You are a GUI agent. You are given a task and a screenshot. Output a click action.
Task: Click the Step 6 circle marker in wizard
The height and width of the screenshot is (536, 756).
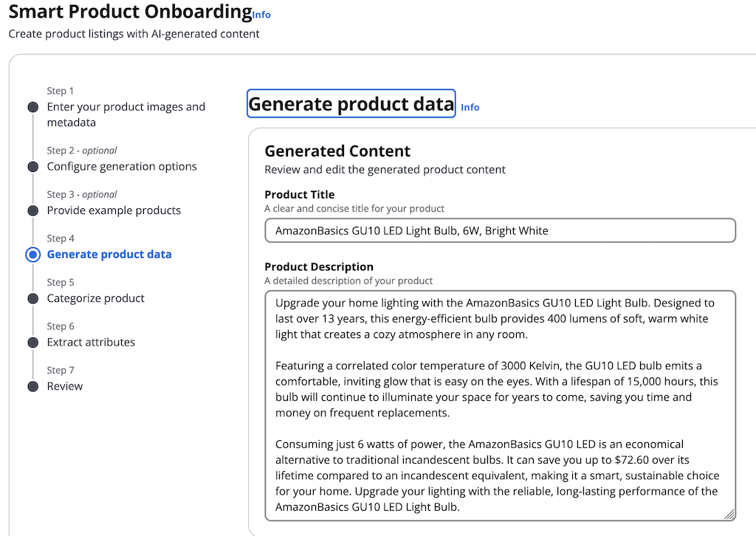pos(32,343)
